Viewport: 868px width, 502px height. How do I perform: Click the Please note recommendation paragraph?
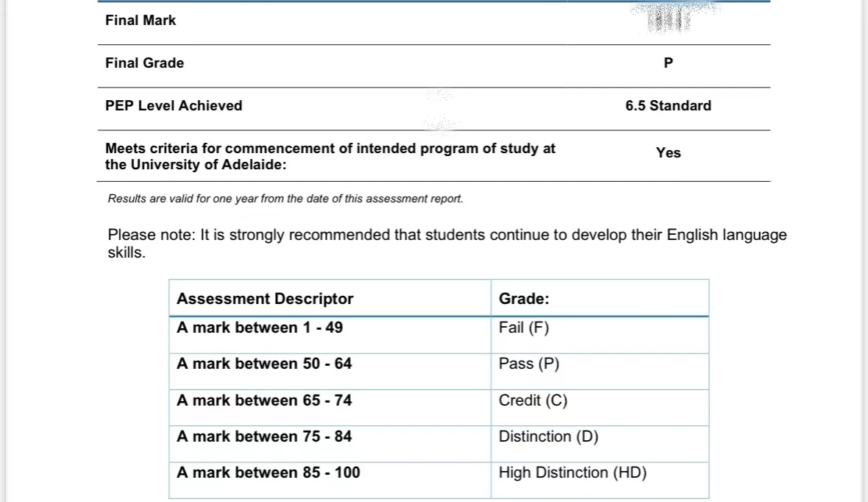[447, 243]
